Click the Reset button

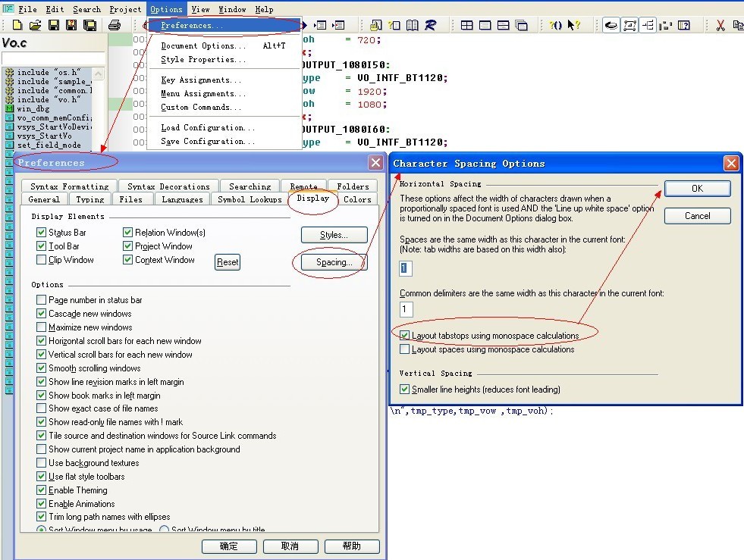(x=228, y=262)
